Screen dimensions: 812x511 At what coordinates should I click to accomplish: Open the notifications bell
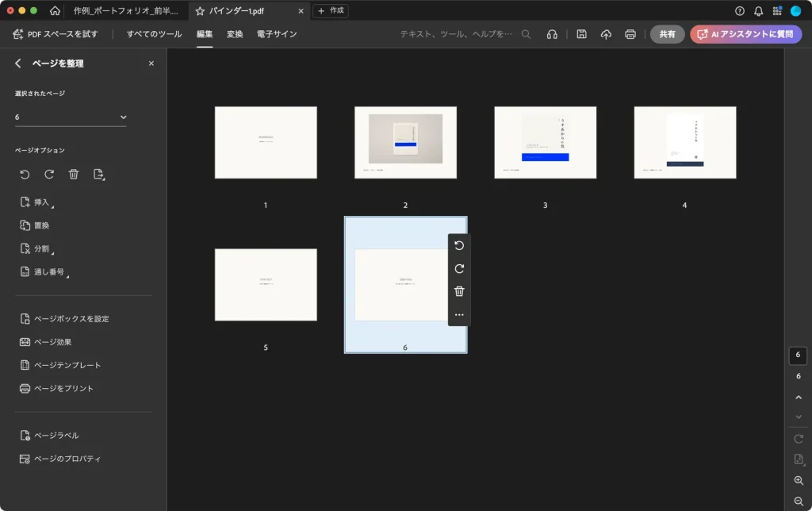758,11
